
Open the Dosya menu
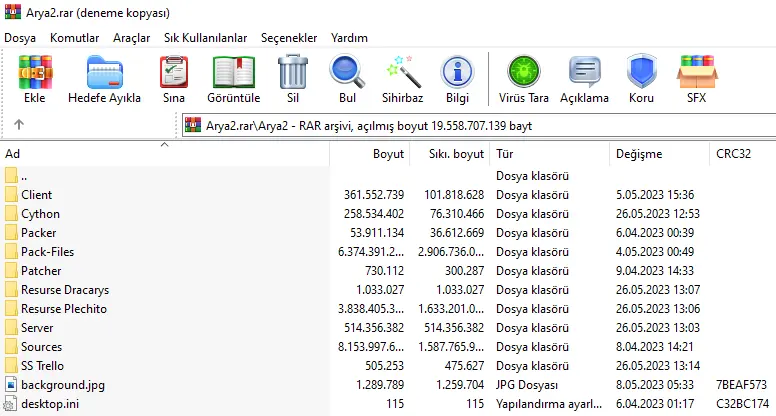(x=20, y=37)
